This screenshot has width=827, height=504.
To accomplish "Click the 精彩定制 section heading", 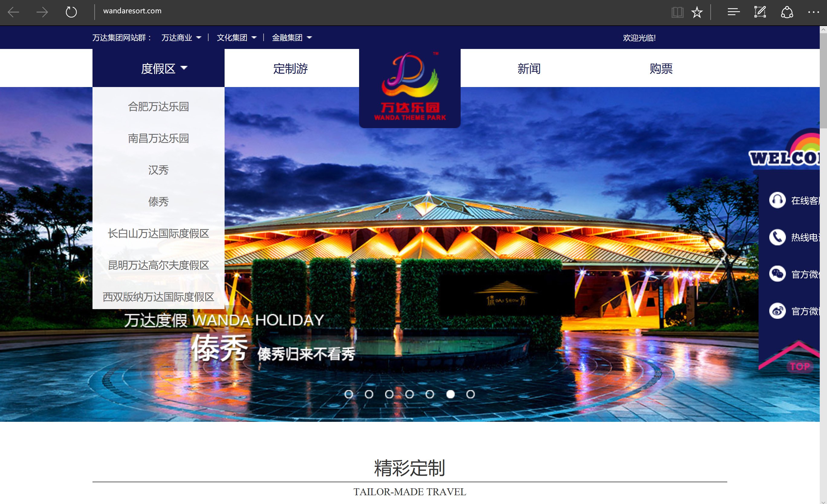I will click(x=410, y=468).
